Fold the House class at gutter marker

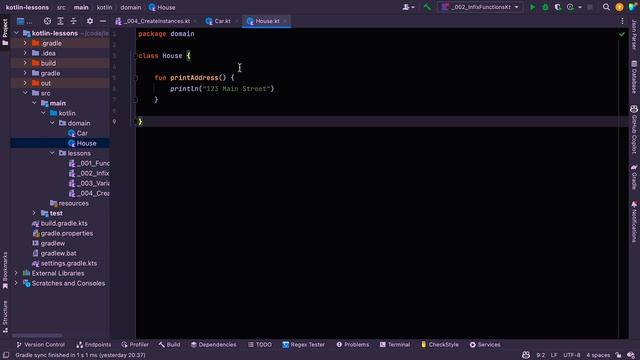[x=135, y=56]
